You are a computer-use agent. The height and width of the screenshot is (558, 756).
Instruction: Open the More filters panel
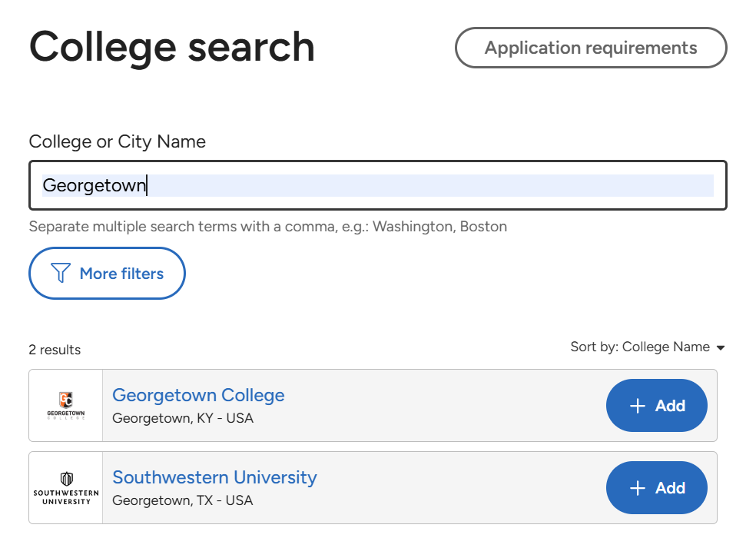[107, 274]
